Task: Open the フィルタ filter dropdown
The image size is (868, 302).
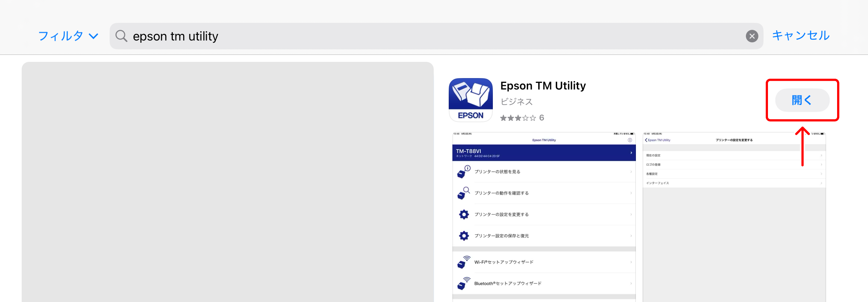Action: tap(68, 36)
